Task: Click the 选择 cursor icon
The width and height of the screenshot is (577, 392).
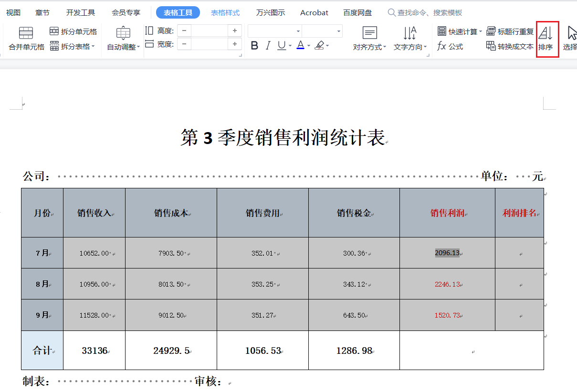Action: 572,33
